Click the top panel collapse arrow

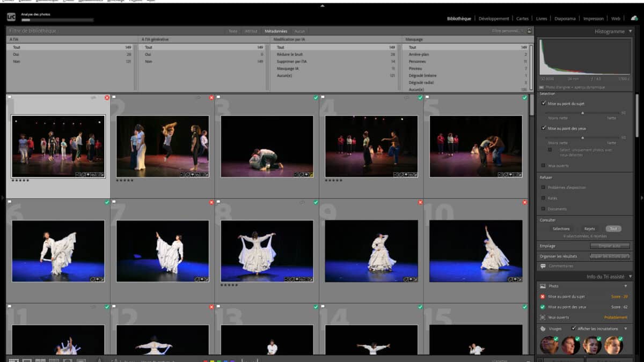(322, 6)
